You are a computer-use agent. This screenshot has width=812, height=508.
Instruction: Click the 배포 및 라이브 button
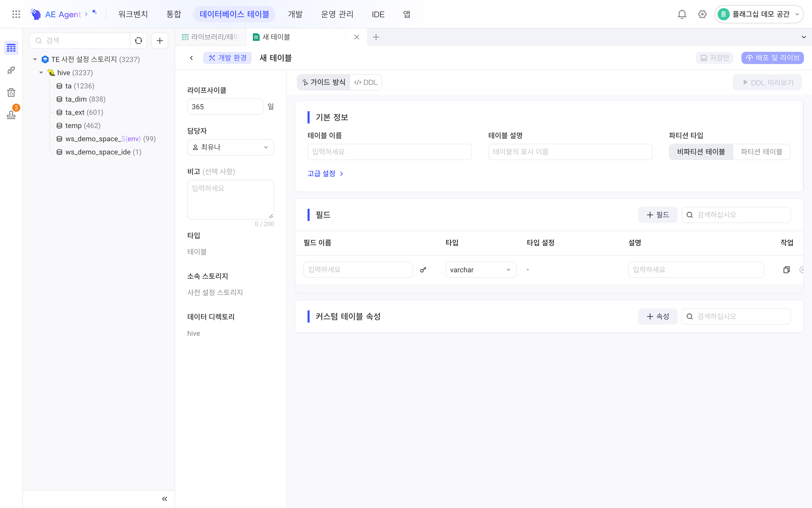pos(772,58)
